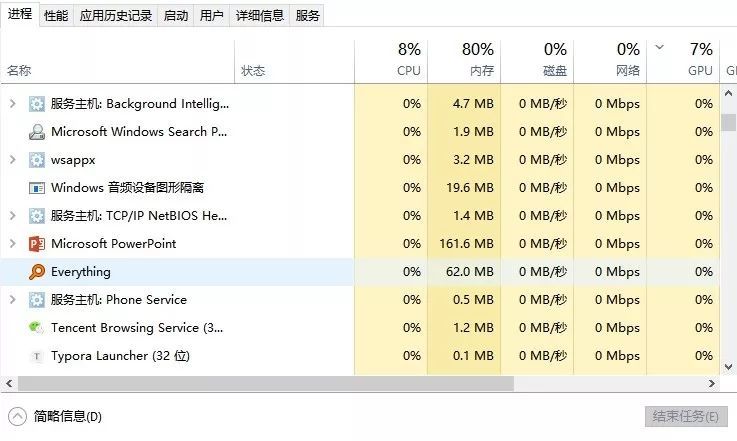Image resolution: width=737 pixels, height=441 pixels.
Task: Click the Phone Service host gear icon
Action: pos(37,299)
